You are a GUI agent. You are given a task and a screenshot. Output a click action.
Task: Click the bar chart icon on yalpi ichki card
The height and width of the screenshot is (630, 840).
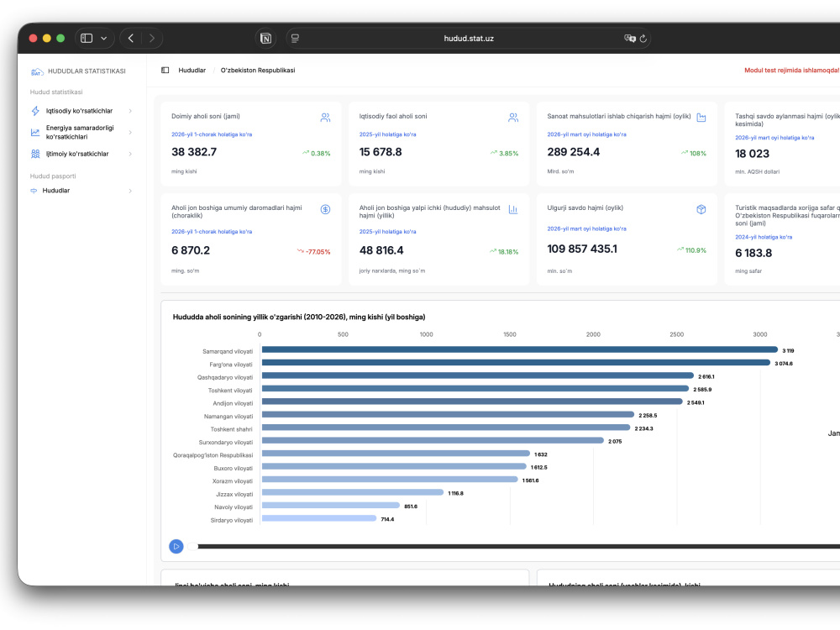pos(513,209)
